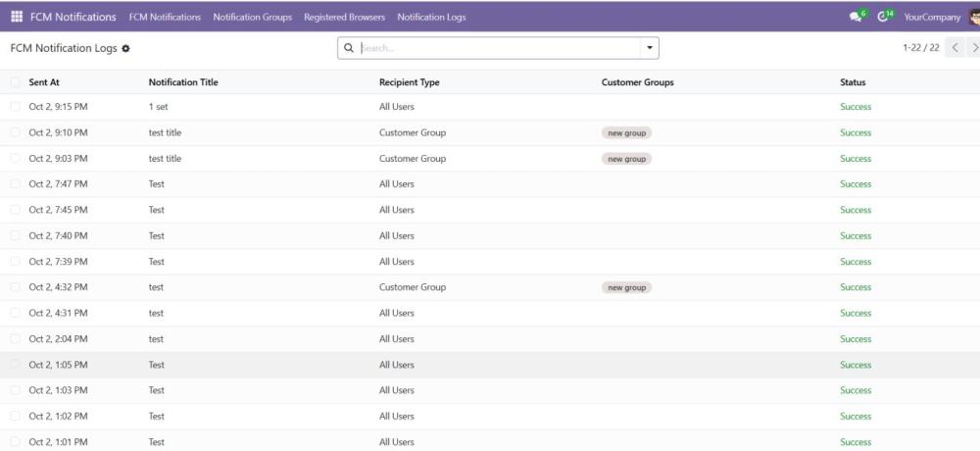Sort by Sent At column header
Screen dimensions: 980x451
tap(44, 82)
